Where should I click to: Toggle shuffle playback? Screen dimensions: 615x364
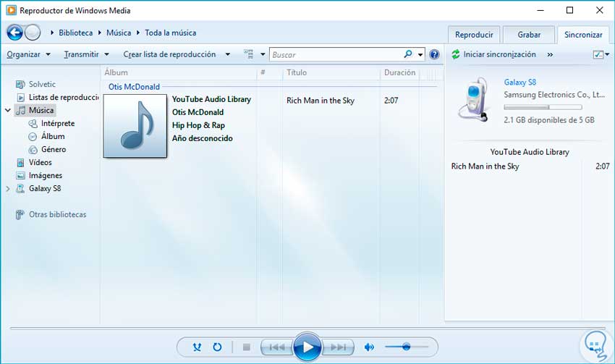coord(197,347)
